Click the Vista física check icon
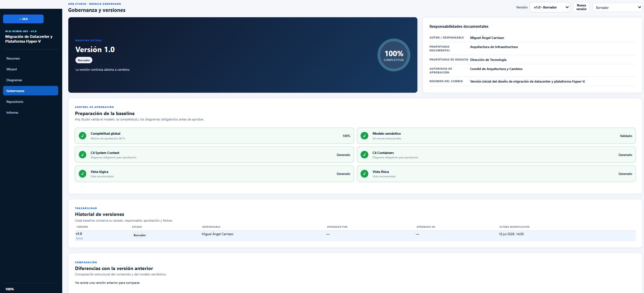 (364, 174)
